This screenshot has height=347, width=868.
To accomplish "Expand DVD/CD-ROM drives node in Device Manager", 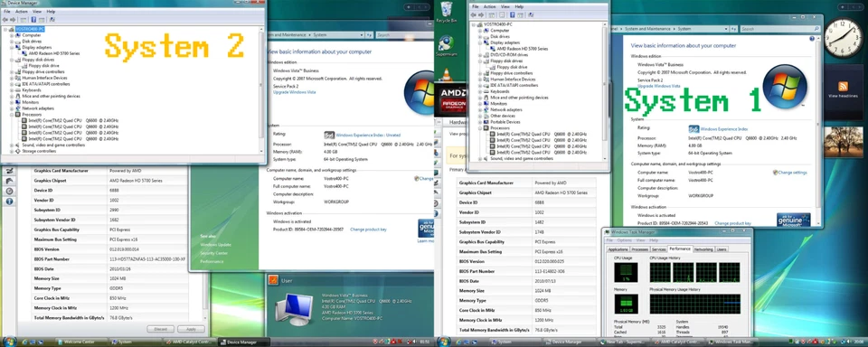I will [x=480, y=55].
